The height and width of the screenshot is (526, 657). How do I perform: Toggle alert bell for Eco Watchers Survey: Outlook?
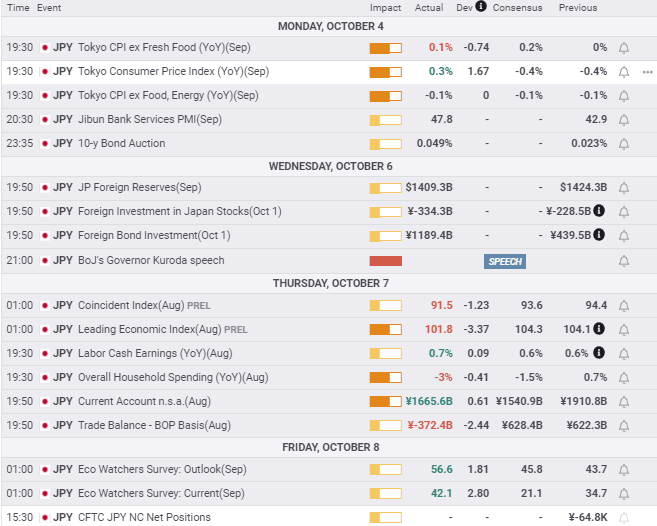click(x=625, y=469)
